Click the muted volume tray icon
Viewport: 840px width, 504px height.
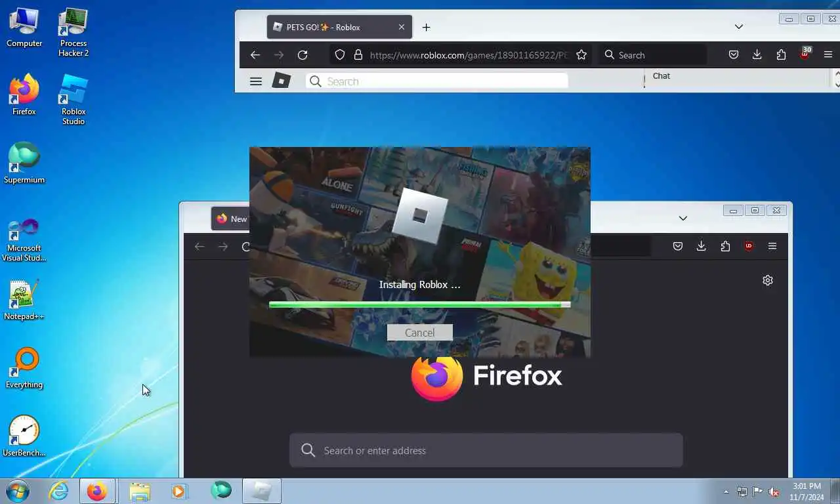(774, 492)
